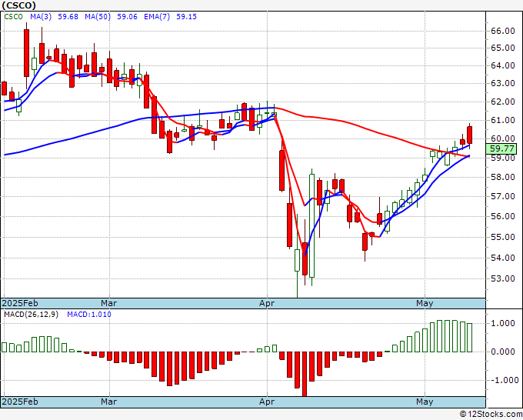Click Mar on the price chart axis

click(109, 303)
